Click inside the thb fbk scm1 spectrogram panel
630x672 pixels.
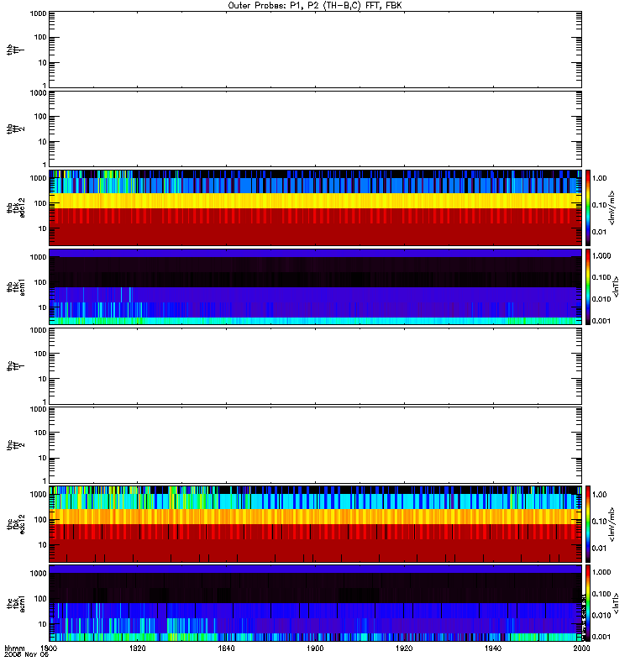click(x=315, y=286)
